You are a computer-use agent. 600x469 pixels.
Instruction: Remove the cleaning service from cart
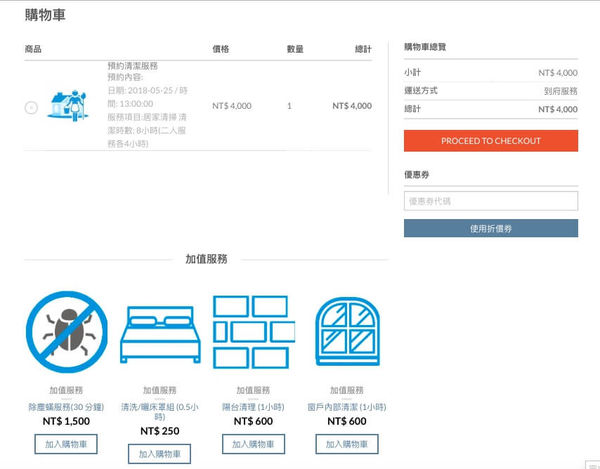[x=31, y=107]
